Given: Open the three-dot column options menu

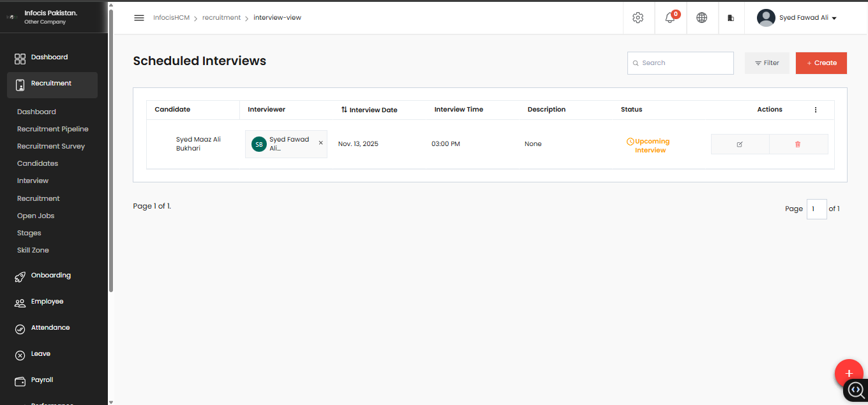Looking at the screenshot, I should coord(815,110).
